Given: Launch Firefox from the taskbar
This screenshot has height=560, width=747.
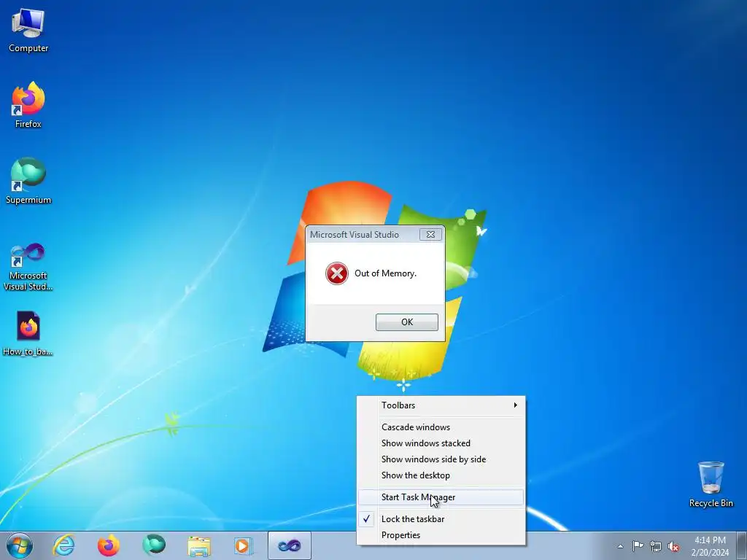Looking at the screenshot, I should (x=109, y=545).
